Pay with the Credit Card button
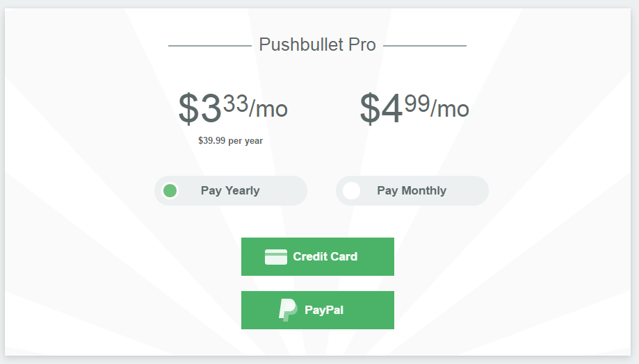The image size is (639, 364). click(x=318, y=256)
